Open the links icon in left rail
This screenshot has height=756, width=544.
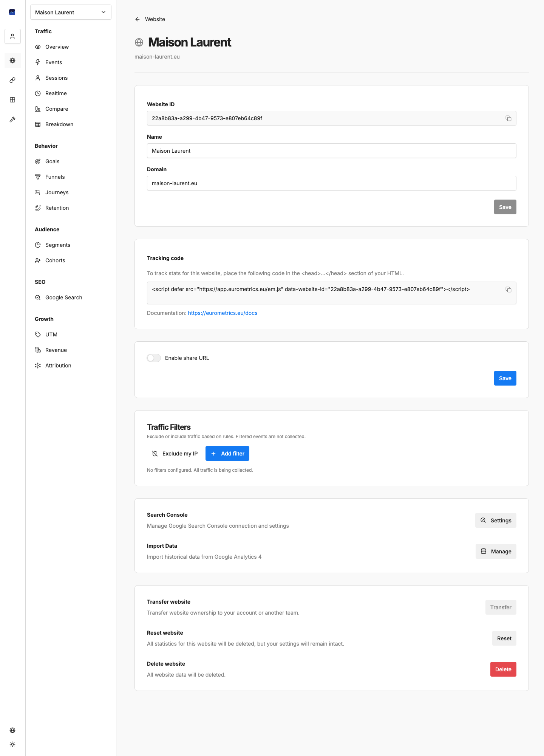coord(12,80)
